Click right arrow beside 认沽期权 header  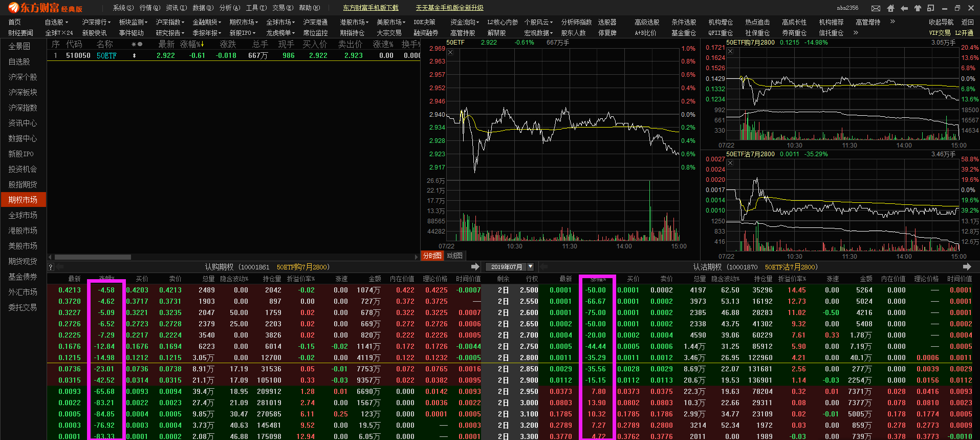(967, 267)
